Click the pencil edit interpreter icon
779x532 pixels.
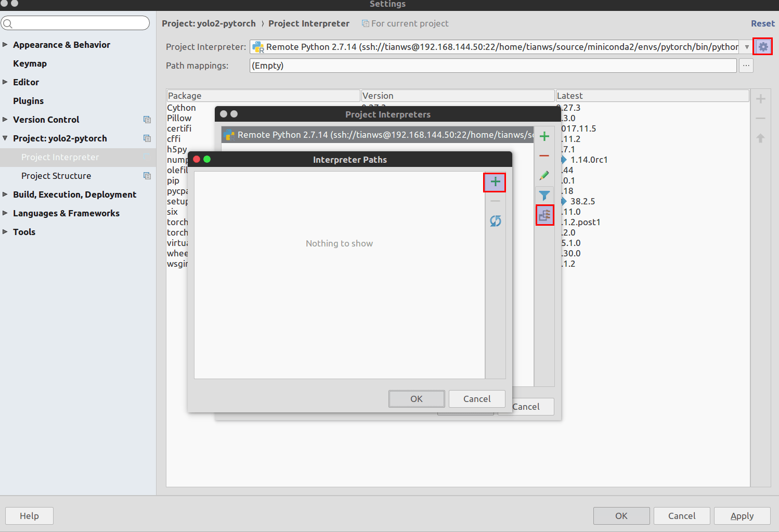coord(544,176)
